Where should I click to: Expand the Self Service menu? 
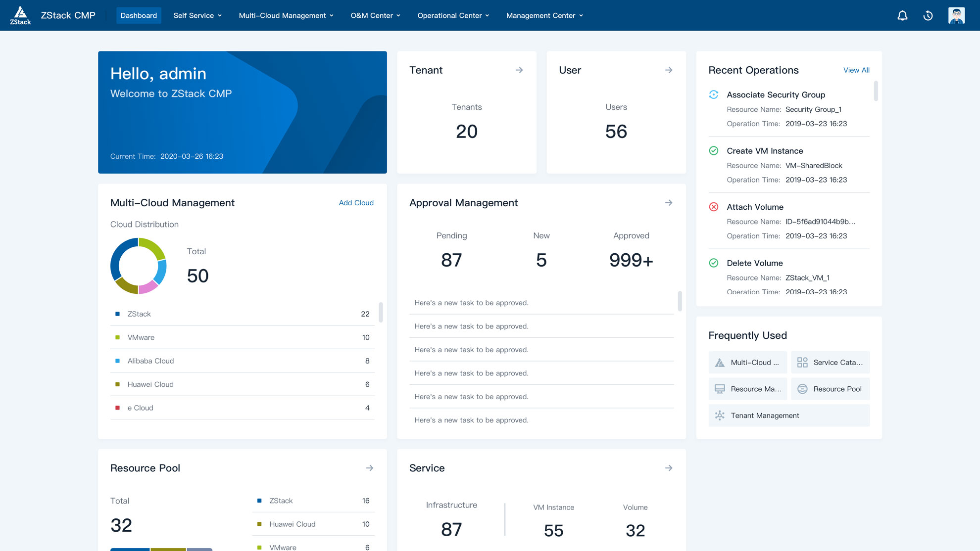197,15
